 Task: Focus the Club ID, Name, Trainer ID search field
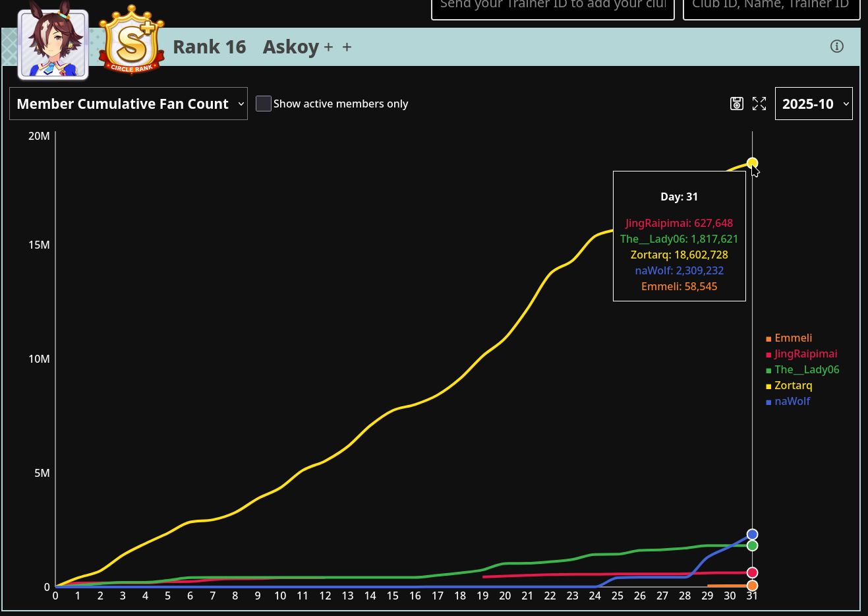(771, 7)
